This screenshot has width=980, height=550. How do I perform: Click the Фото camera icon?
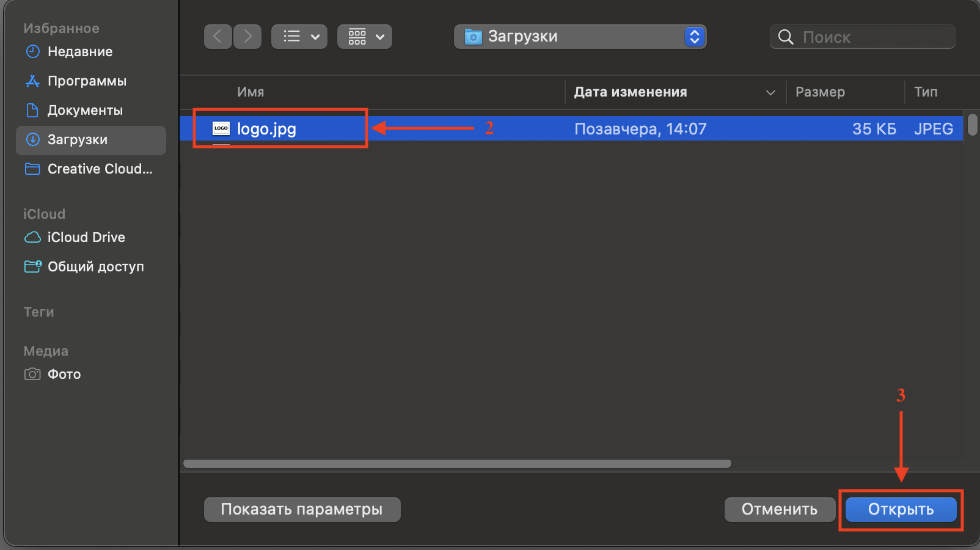pos(32,374)
